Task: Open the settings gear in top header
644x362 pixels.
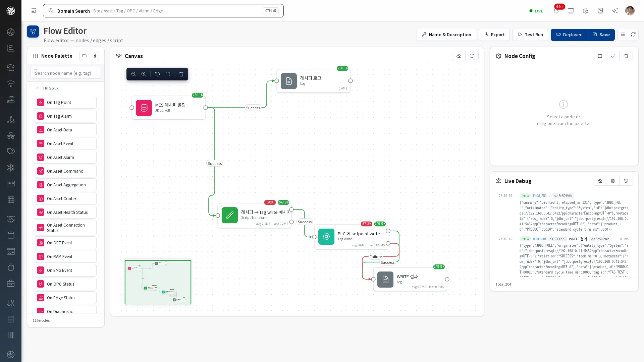Action: [x=586, y=11]
